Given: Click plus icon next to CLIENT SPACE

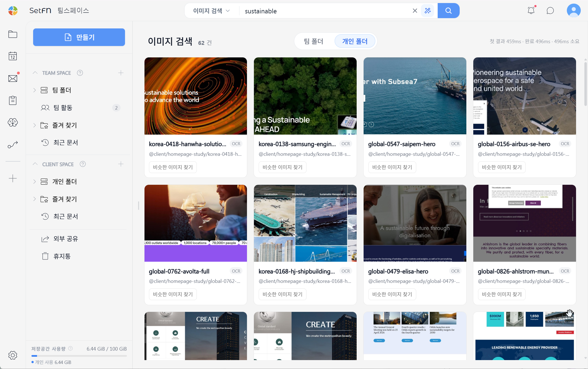Looking at the screenshot, I should pos(121,164).
